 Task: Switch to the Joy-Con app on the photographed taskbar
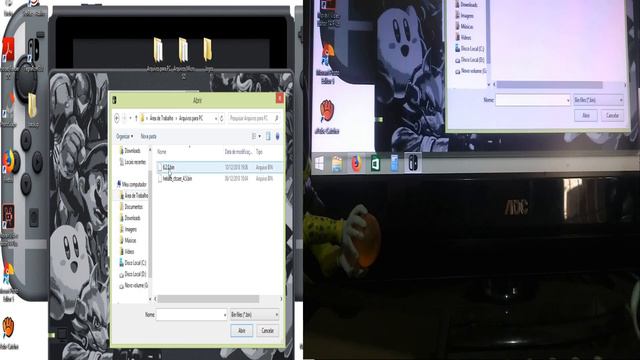pyautogui.click(x=413, y=163)
